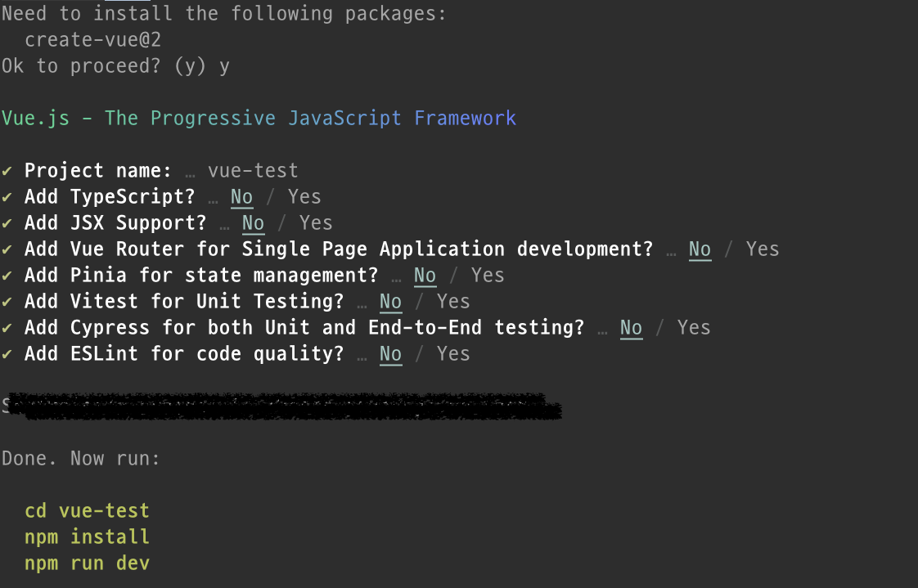Screen dimensions: 918x588
Task: Select 'No' for Add Cypress
Action: click(x=631, y=328)
